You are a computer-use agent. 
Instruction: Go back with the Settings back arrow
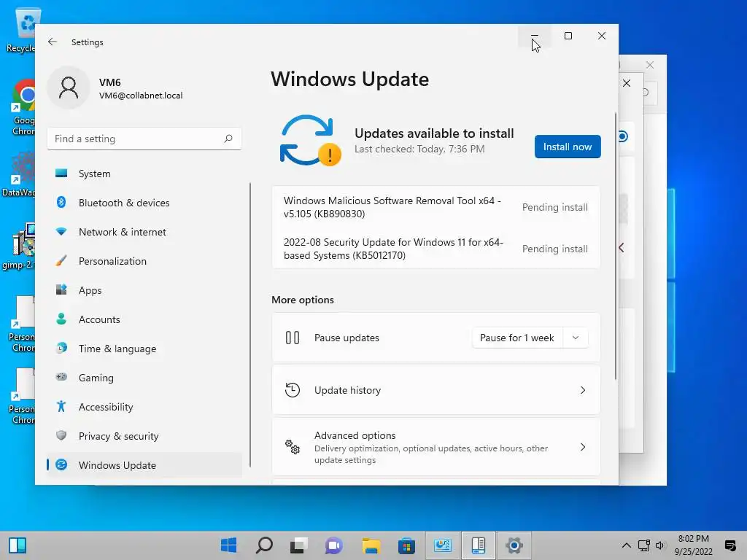click(x=53, y=42)
